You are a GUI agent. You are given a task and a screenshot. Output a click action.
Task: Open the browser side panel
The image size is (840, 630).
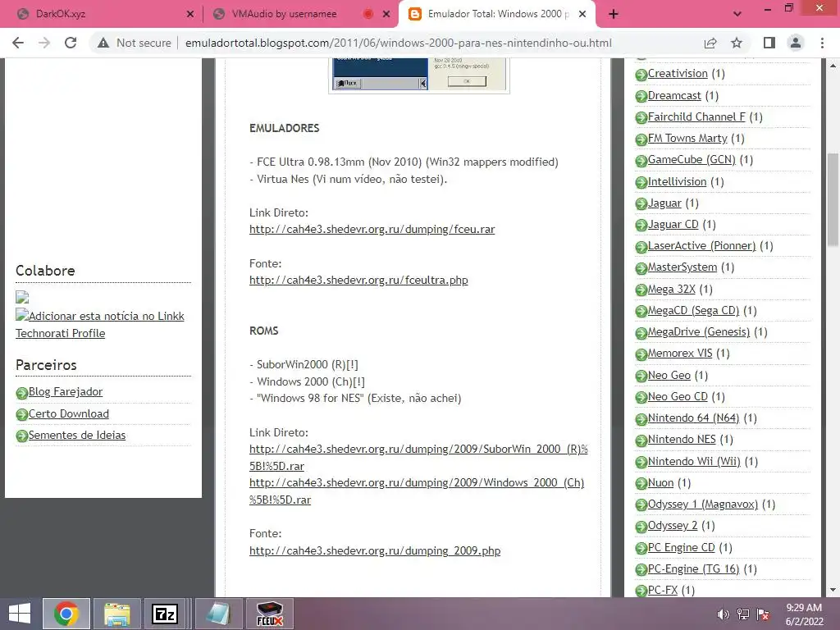[x=769, y=43]
